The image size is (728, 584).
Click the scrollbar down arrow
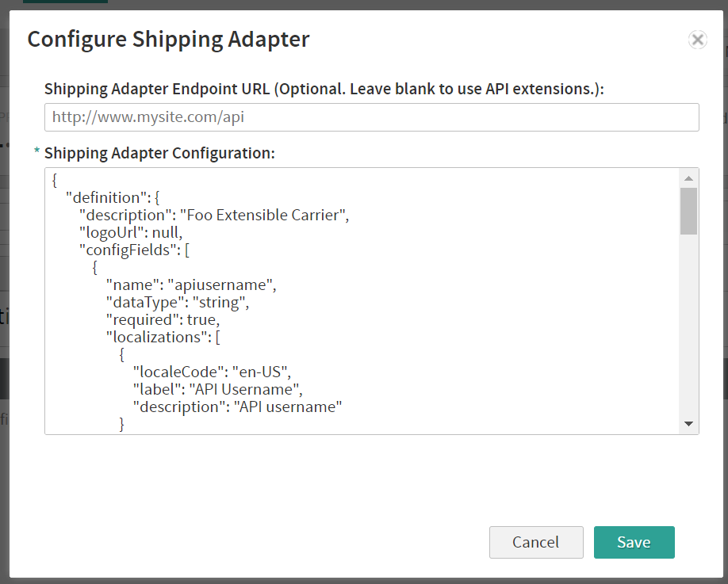coord(688,425)
